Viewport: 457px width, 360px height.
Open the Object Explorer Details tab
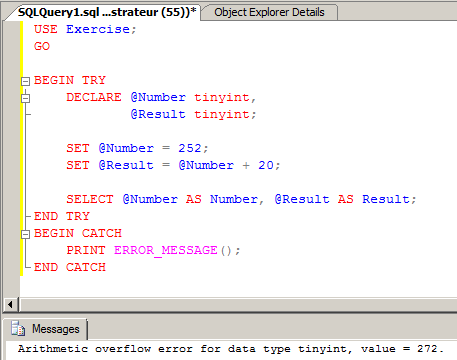(x=269, y=12)
